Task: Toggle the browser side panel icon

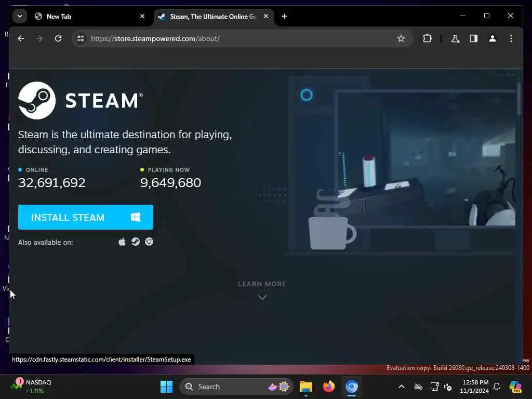Action: tap(474, 38)
